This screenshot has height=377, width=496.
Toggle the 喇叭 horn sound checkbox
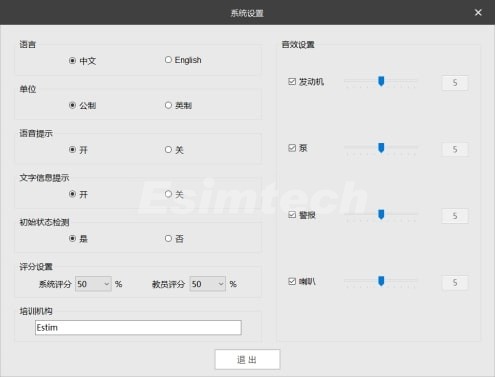(x=292, y=281)
